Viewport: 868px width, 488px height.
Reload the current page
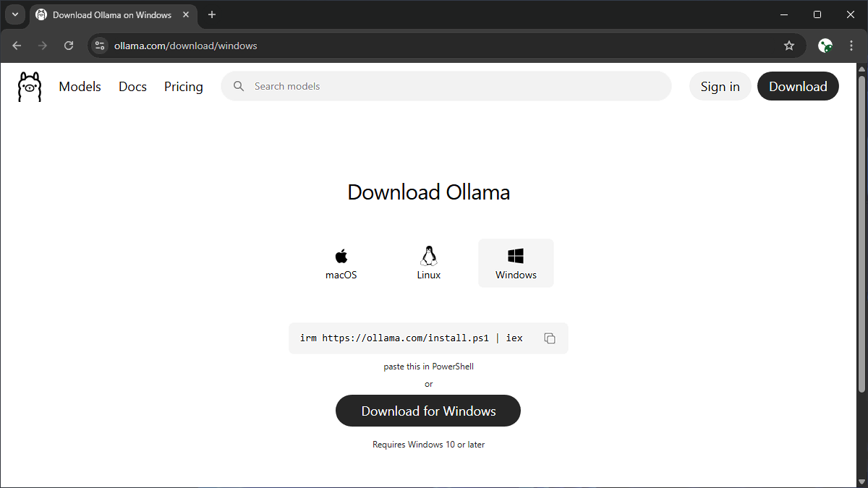click(x=69, y=46)
